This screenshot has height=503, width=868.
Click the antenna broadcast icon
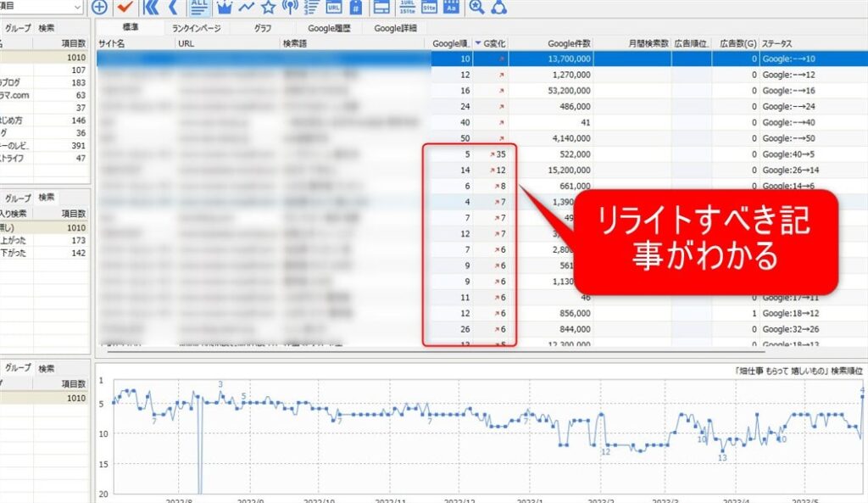290,7
